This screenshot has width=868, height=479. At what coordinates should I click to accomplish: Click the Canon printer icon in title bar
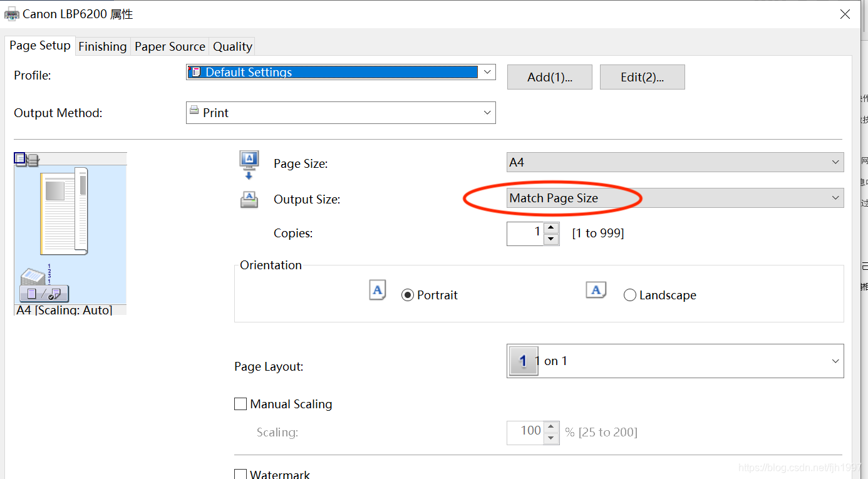(x=12, y=14)
